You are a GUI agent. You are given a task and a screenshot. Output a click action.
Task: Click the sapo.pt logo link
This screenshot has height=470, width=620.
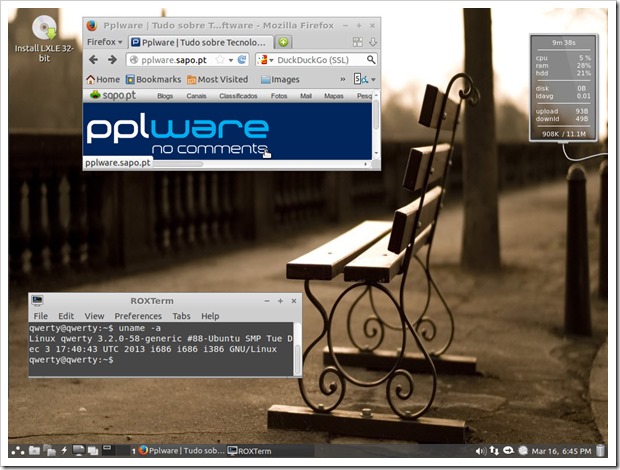pos(113,95)
